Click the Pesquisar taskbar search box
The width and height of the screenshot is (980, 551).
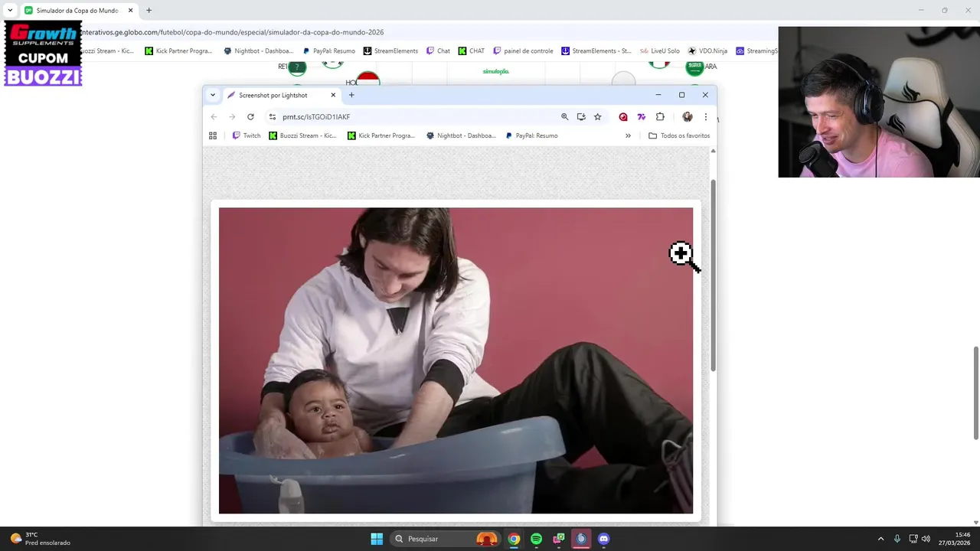[x=445, y=539]
